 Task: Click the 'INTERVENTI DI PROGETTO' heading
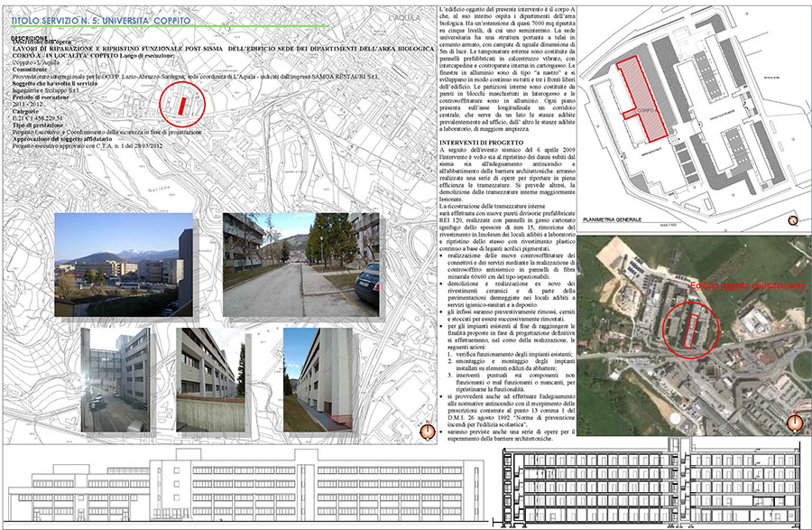click(x=481, y=143)
